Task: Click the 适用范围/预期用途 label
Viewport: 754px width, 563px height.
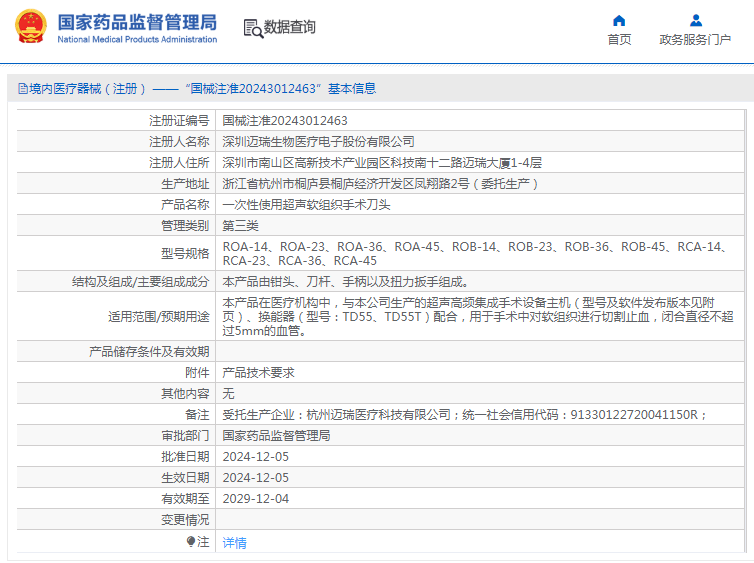Action: pyautogui.click(x=159, y=316)
